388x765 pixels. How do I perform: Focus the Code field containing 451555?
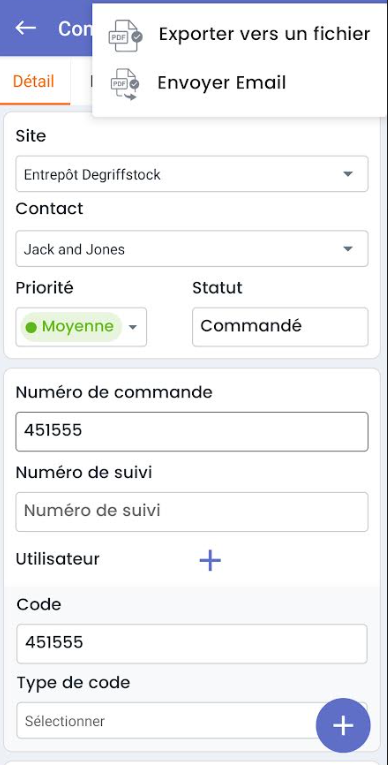pyautogui.click(x=192, y=644)
